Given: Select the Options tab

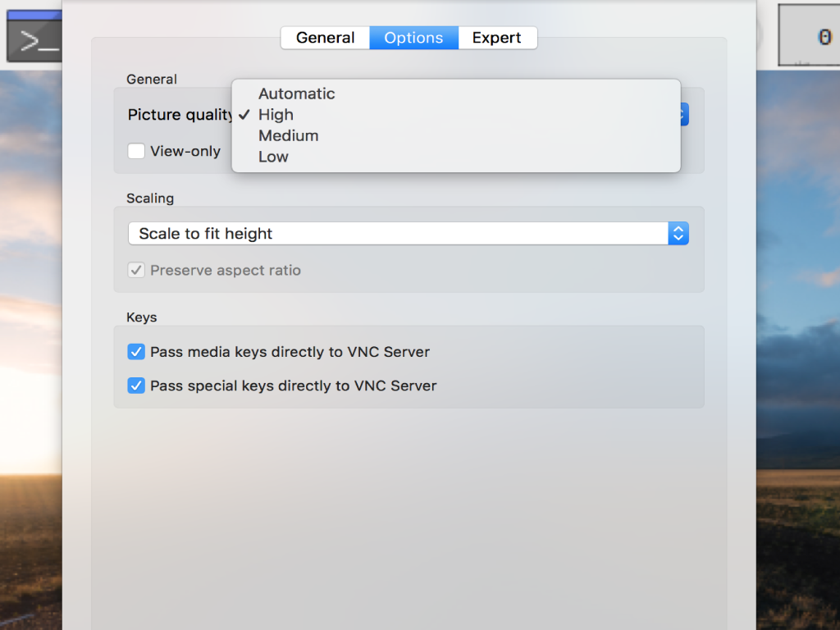Looking at the screenshot, I should 413,38.
